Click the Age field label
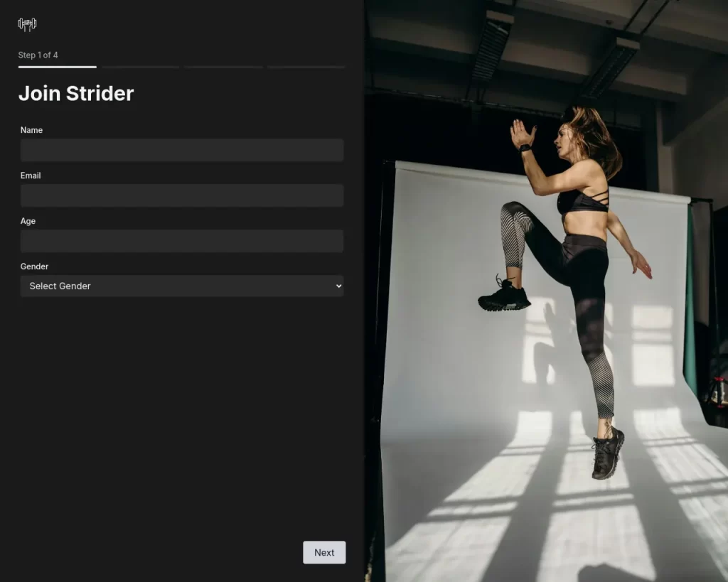The width and height of the screenshot is (728, 582). pyautogui.click(x=28, y=221)
